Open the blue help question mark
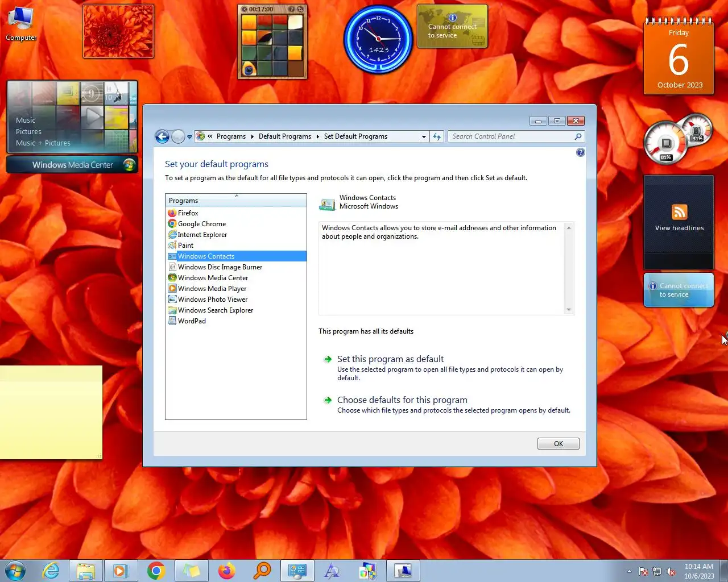The image size is (728, 582). point(580,152)
